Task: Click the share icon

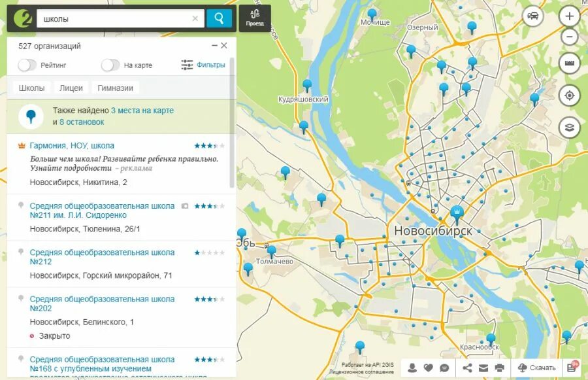Action: (x=467, y=368)
